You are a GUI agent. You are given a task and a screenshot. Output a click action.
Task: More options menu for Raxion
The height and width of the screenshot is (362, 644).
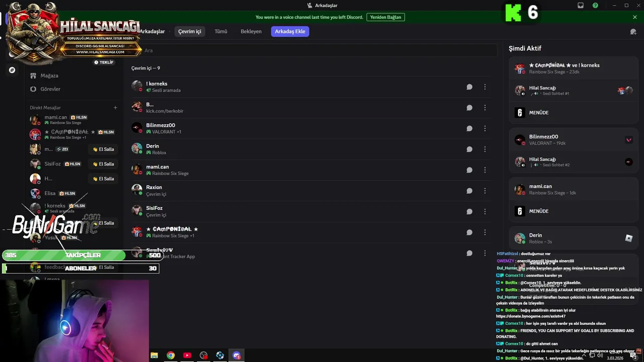point(485,191)
